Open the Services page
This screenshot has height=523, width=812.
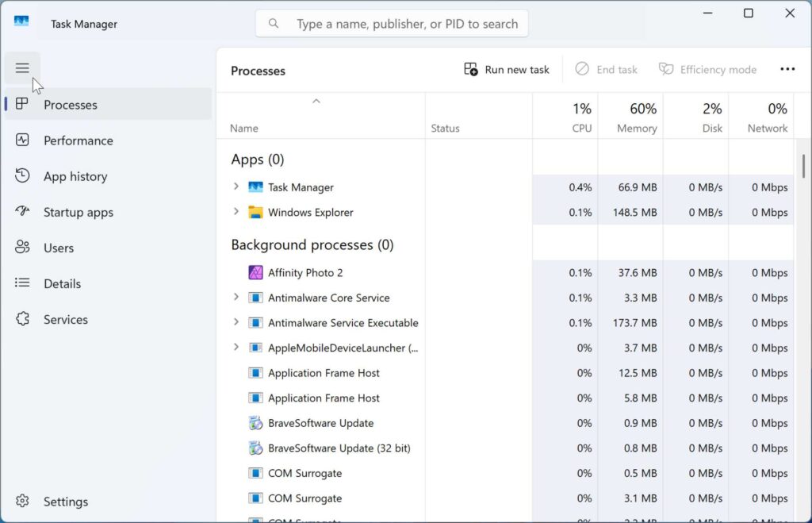click(x=66, y=319)
